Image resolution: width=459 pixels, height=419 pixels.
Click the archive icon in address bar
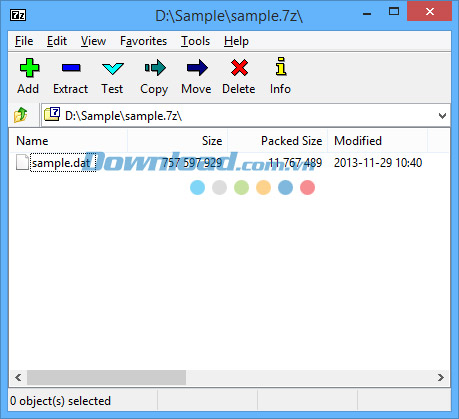point(52,114)
